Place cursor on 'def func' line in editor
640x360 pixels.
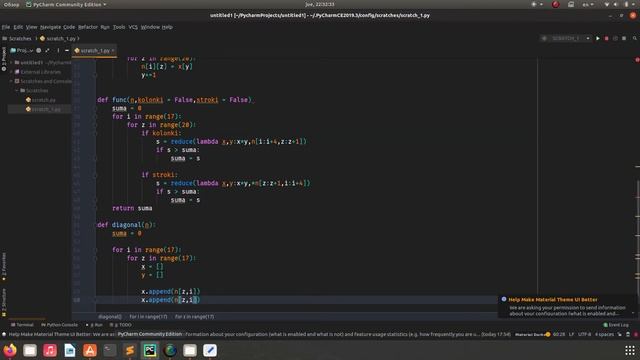pos(176,100)
